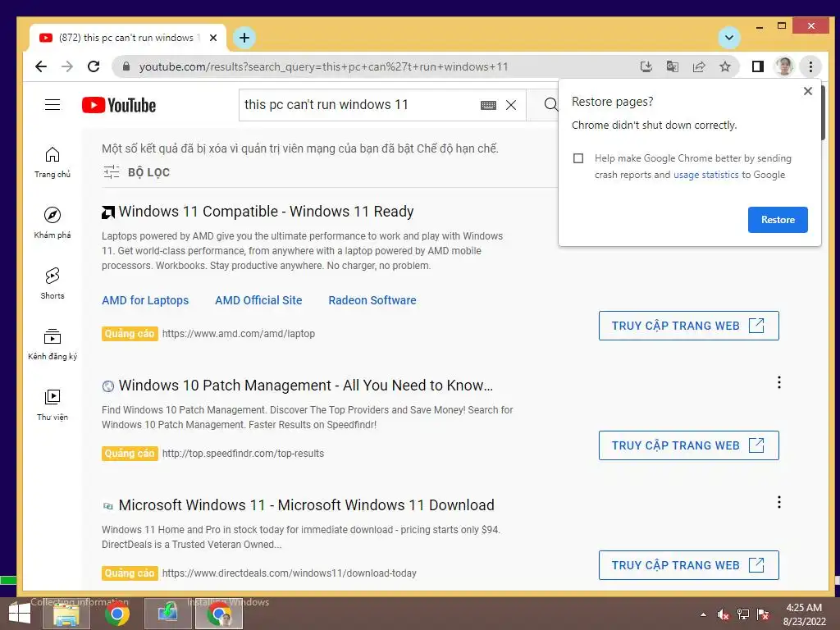Open the network tray icon
Image resolution: width=840 pixels, height=630 pixels.
pyautogui.click(x=743, y=614)
